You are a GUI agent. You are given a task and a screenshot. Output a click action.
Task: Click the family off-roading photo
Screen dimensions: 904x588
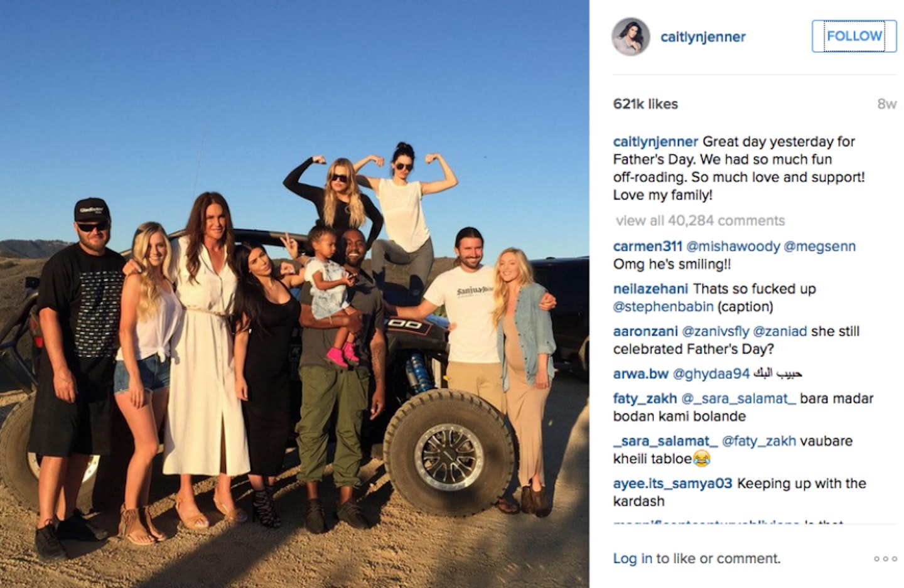[x=294, y=294]
